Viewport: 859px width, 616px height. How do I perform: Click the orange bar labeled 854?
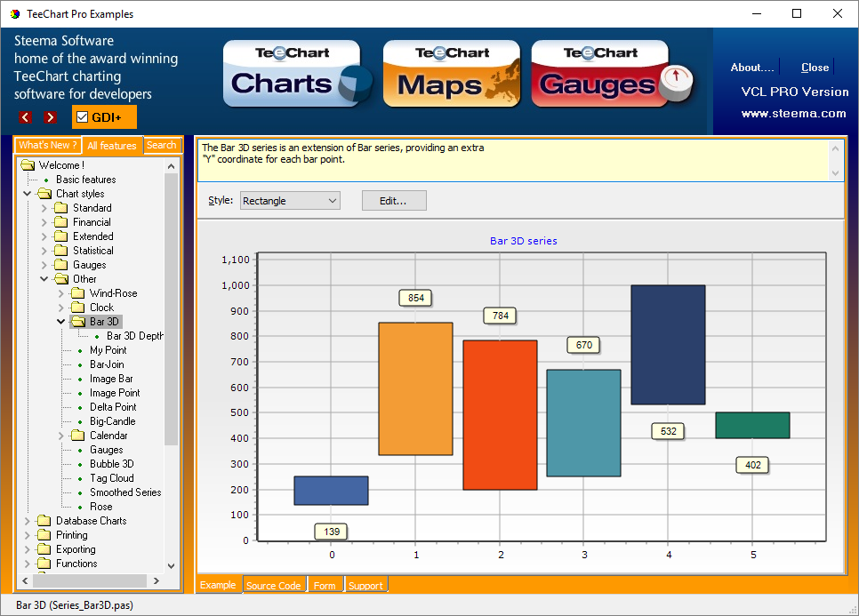[x=416, y=388]
